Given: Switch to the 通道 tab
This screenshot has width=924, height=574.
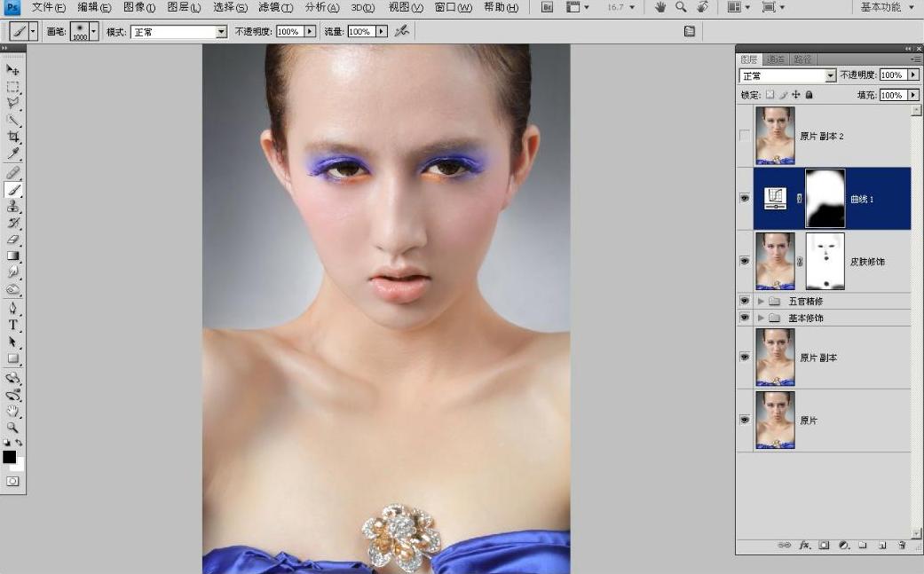Looking at the screenshot, I should tap(776, 59).
